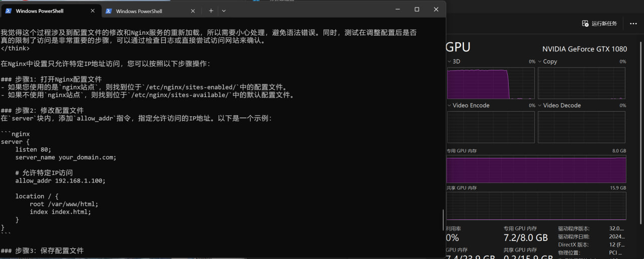Click the 7.2/8.0 GB dedicated memory value

click(x=526, y=238)
